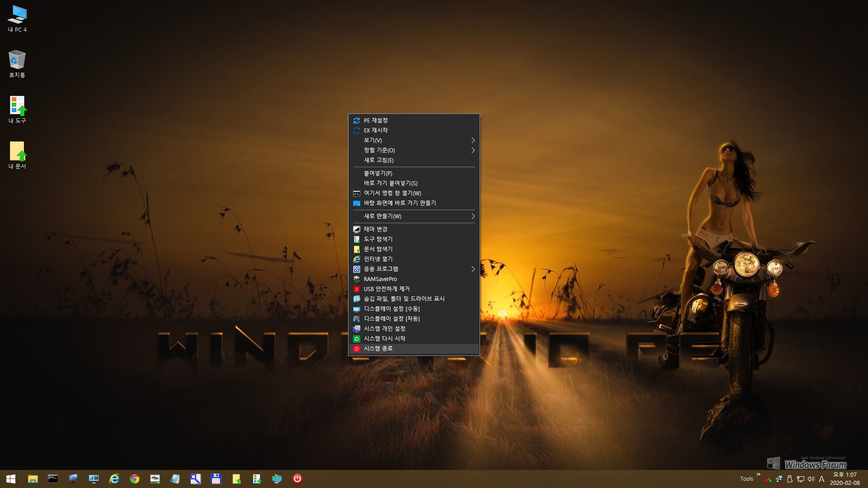Viewport: 868px width, 488px height.
Task: Toggle 숨김 파일, 폴더 및 드라이브 표시
Action: [414, 299]
